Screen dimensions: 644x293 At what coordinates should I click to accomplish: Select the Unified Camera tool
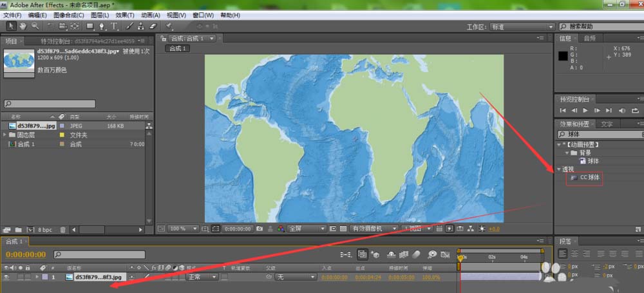62,26
